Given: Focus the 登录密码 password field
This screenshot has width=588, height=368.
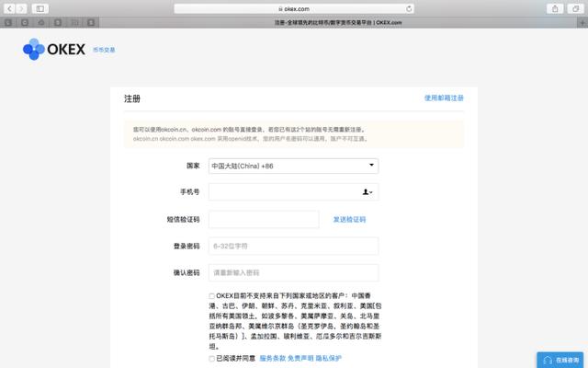Looking at the screenshot, I should click(x=293, y=246).
